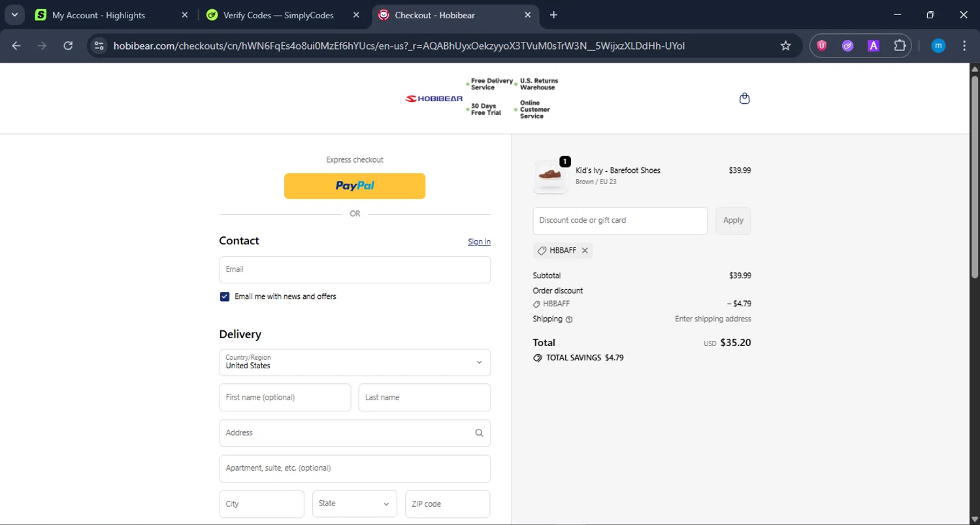Click the '– $4.79' discount amount
The height and width of the screenshot is (525, 980).
click(739, 304)
